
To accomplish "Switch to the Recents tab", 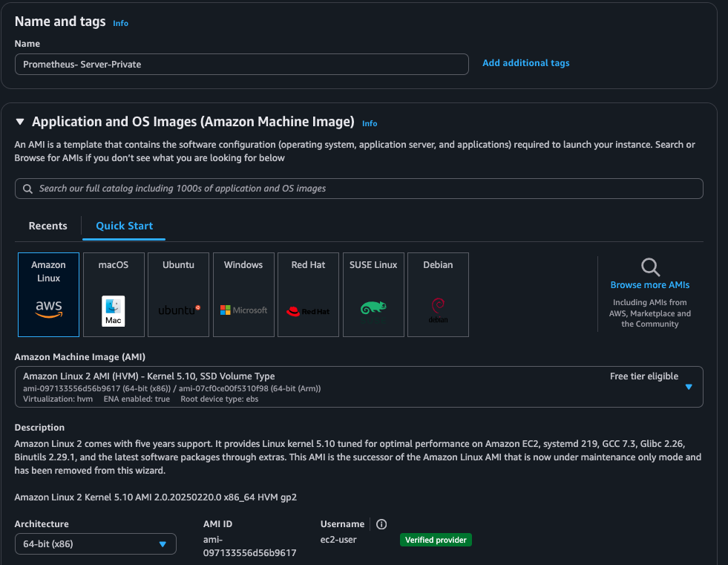I will [x=47, y=225].
